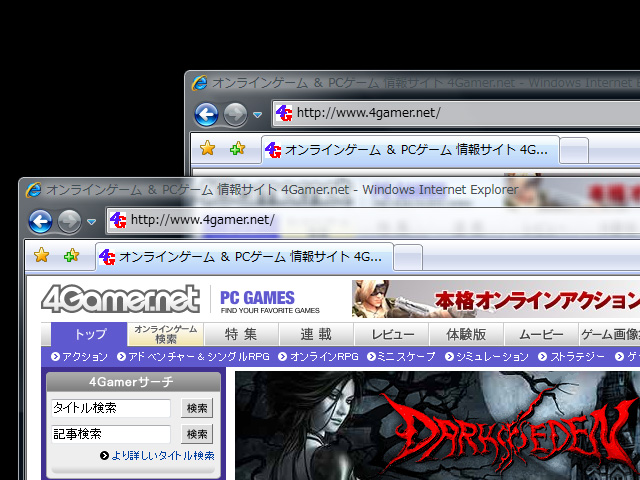This screenshot has width=640, height=480.
Task: Click the IE logo in rear window title bar
Action: pos(199,83)
